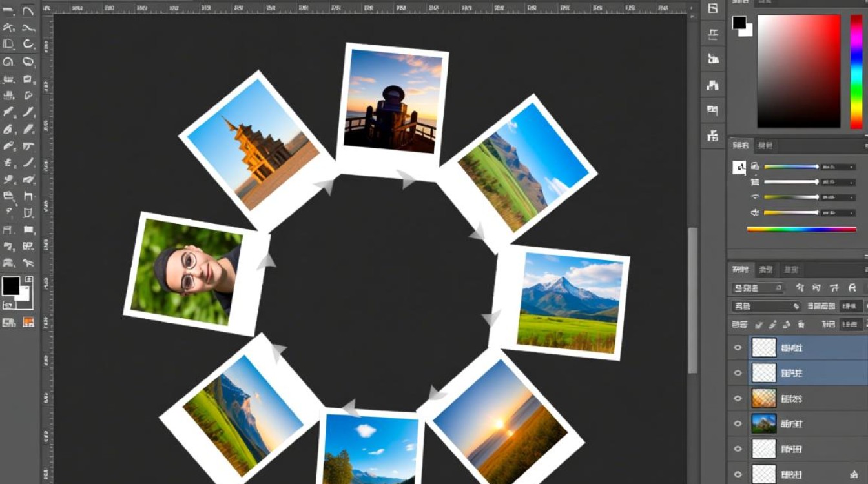Click the white square icon left of the color sliders

click(739, 168)
